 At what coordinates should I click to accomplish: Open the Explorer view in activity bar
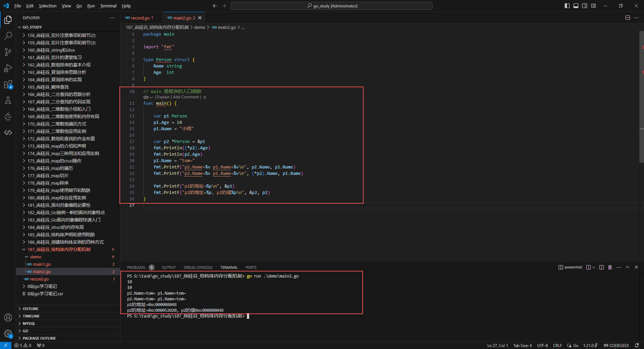click(8, 20)
